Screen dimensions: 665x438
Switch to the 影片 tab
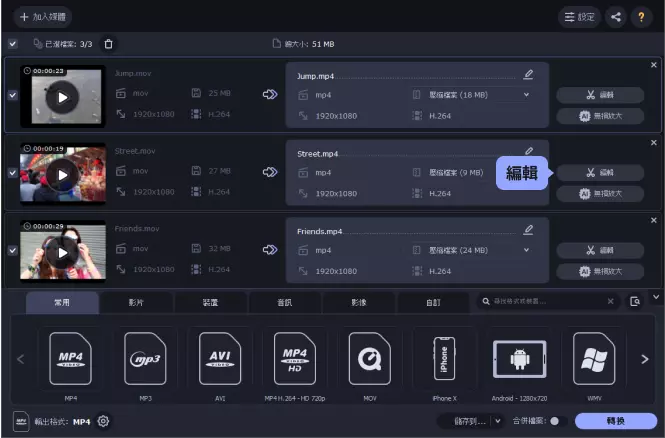136,302
